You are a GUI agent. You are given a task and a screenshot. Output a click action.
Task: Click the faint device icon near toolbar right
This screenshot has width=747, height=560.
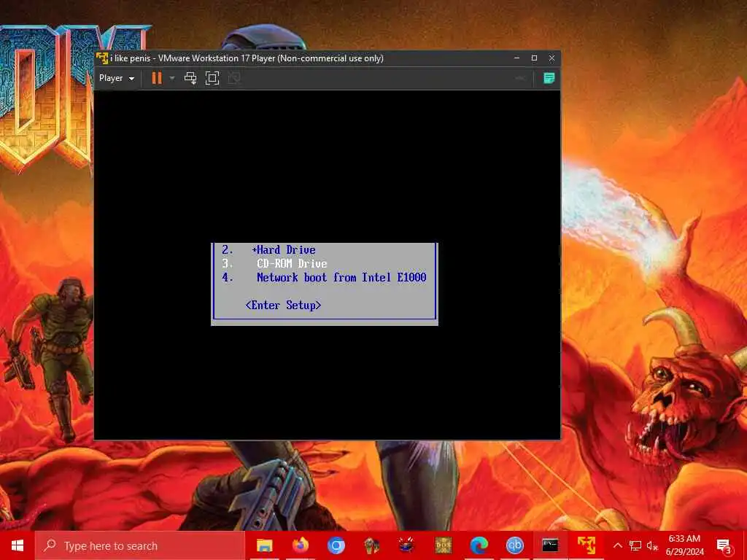pyautogui.click(x=520, y=78)
